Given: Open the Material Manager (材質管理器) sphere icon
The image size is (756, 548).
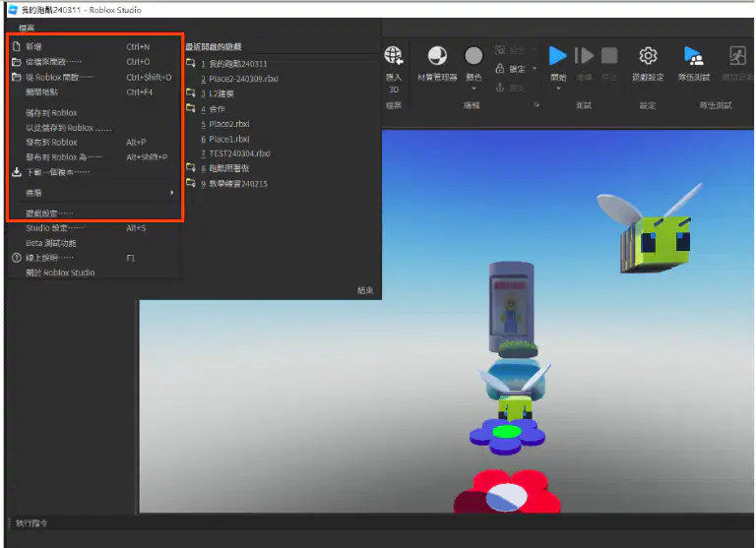Looking at the screenshot, I should point(437,55).
